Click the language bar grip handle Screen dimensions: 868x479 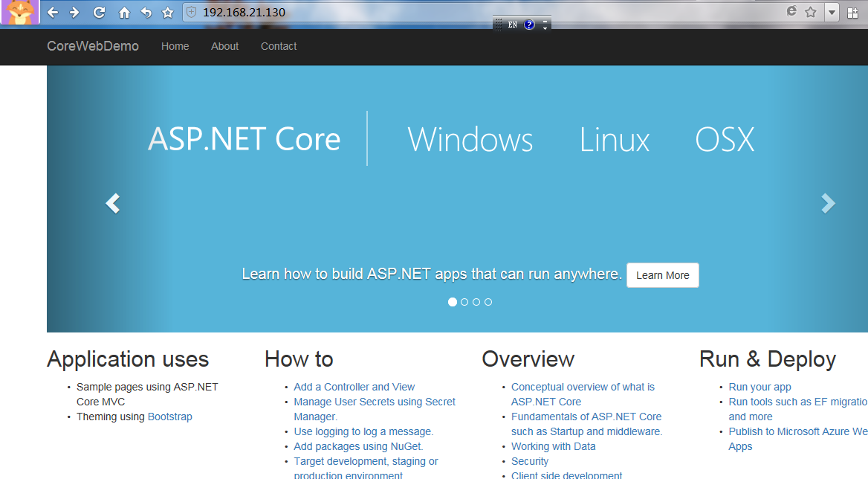tap(498, 25)
